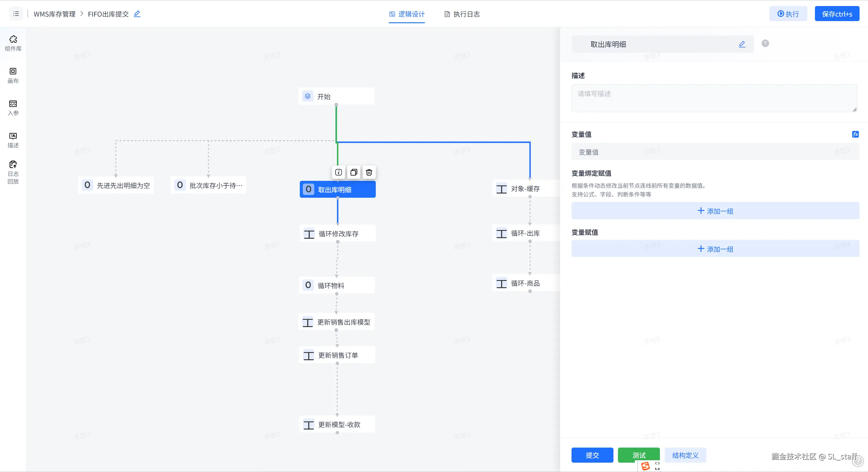Screen dimensions: 868x472
Task: Click the help question mark icon
Action: pyautogui.click(x=765, y=43)
